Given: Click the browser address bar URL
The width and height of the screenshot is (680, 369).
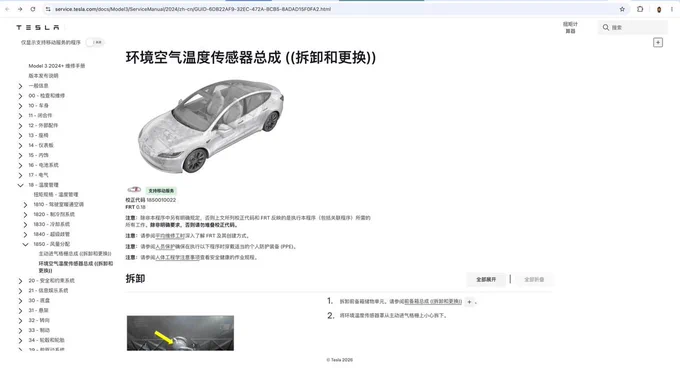Looking at the screenshot, I should click(193, 9).
